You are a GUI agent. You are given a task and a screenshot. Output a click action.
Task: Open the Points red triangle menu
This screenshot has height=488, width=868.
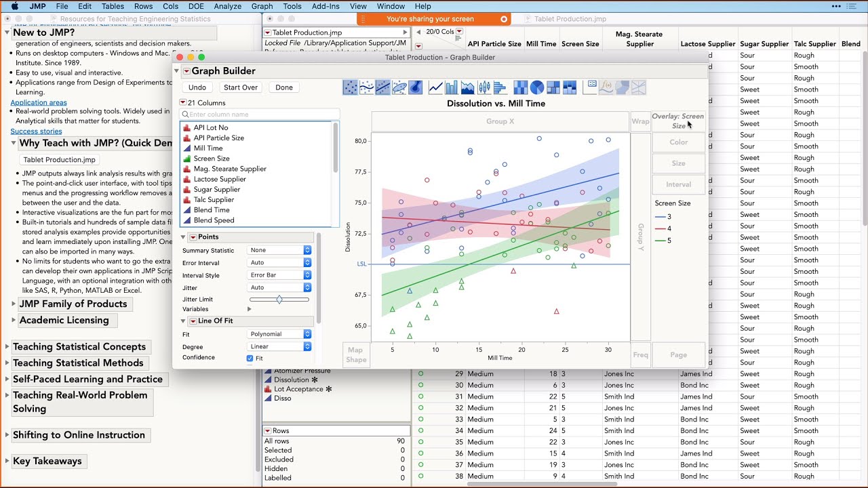[193, 237]
